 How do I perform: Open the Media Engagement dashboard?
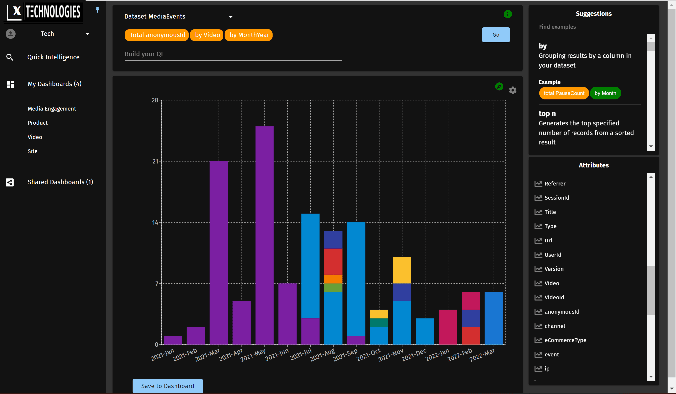(x=52, y=109)
